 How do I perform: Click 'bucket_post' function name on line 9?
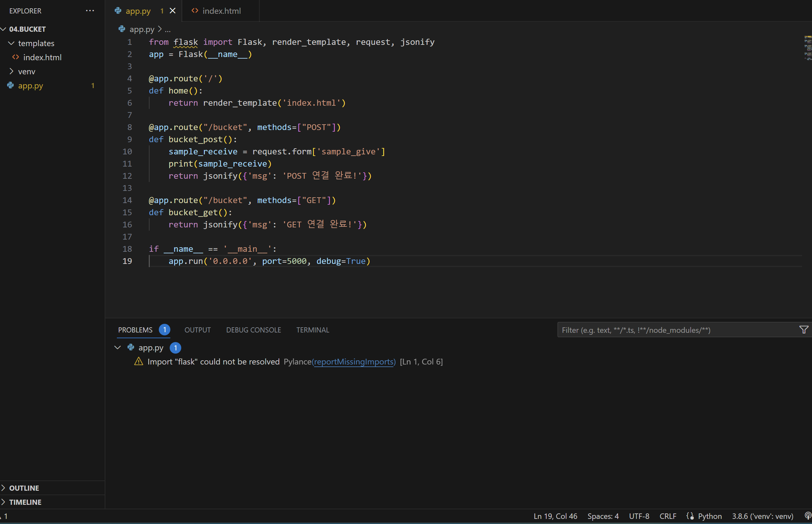[x=195, y=139]
